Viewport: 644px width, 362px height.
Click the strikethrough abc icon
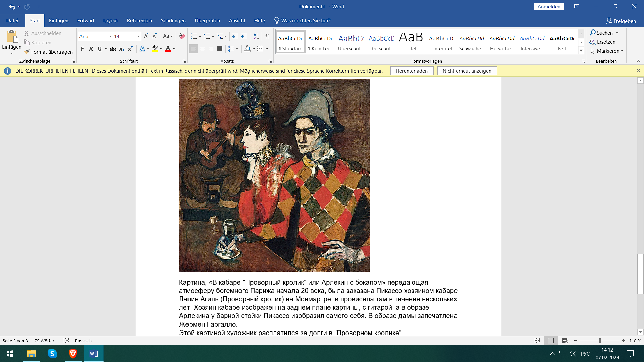pos(113,49)
